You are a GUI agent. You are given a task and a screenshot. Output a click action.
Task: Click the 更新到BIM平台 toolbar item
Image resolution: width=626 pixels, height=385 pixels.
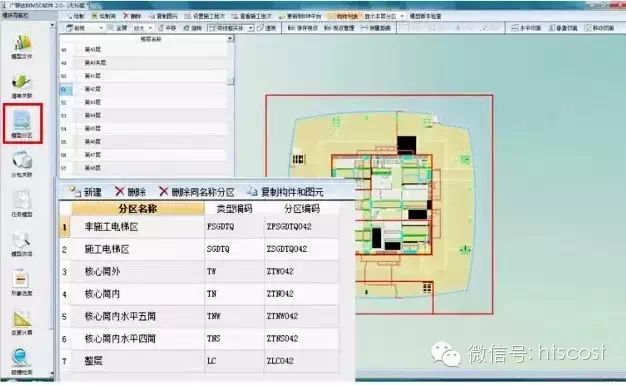click(300, 16)
